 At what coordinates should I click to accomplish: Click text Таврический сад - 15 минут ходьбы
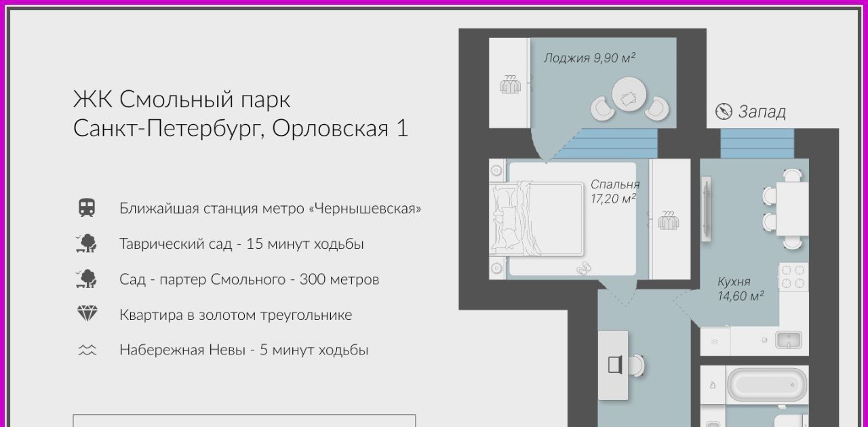point(241,244)
